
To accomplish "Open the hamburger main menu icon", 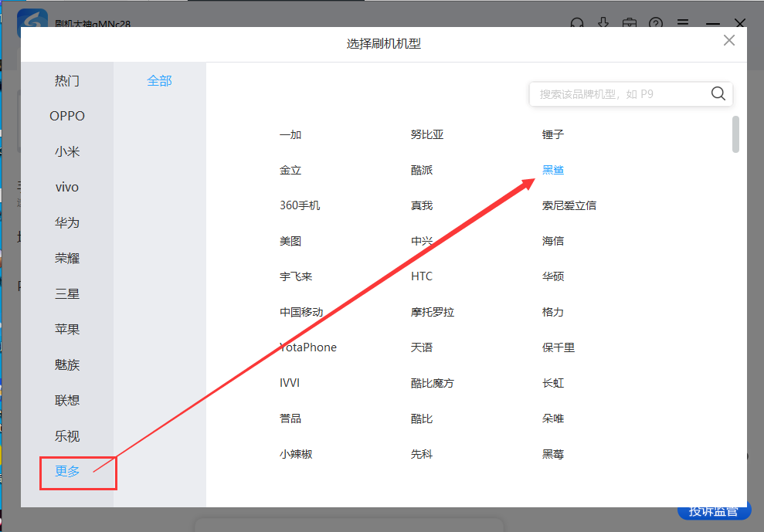I will click(x=683, y=24).
